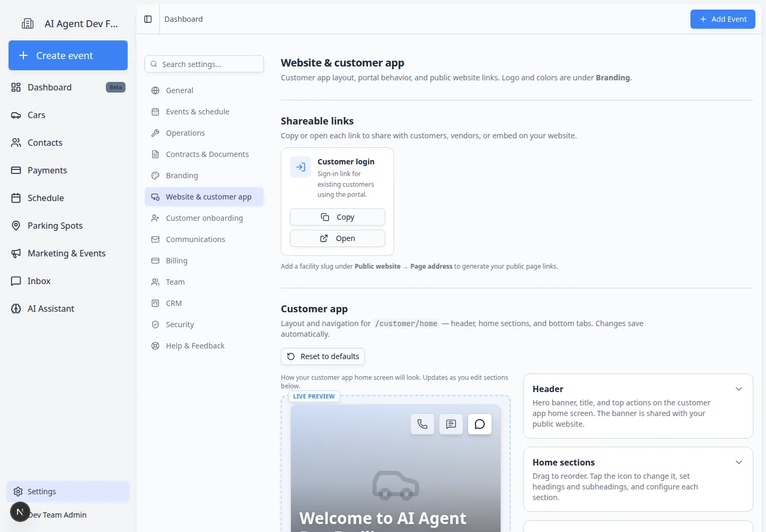This screenshot has height=532, width=766.
Task: Expand the Header section chevron
Action: pos(739,389)
